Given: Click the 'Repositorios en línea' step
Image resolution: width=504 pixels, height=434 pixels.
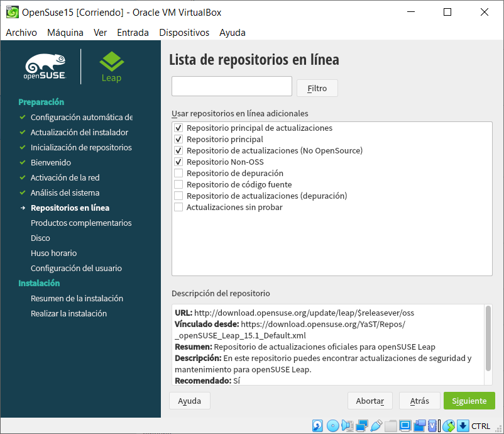Looking at the screenshot, I should click(70, 208).
